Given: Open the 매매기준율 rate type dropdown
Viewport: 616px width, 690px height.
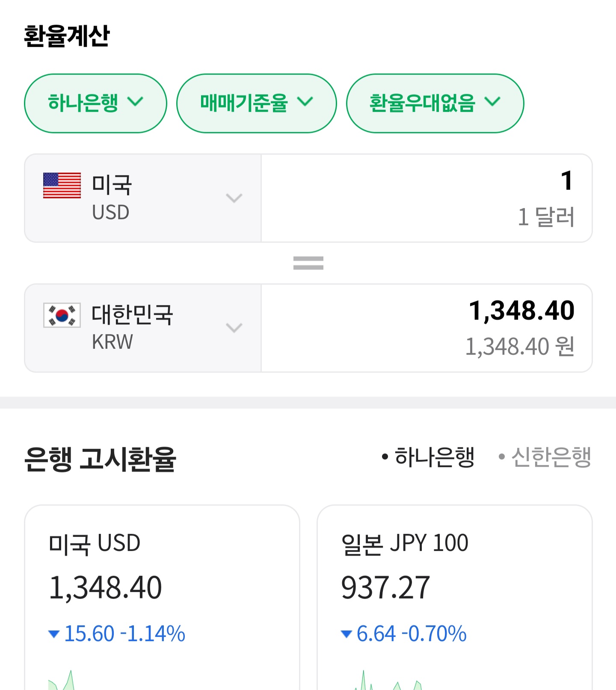Looking at the screenshot, I should click(256, 103).
